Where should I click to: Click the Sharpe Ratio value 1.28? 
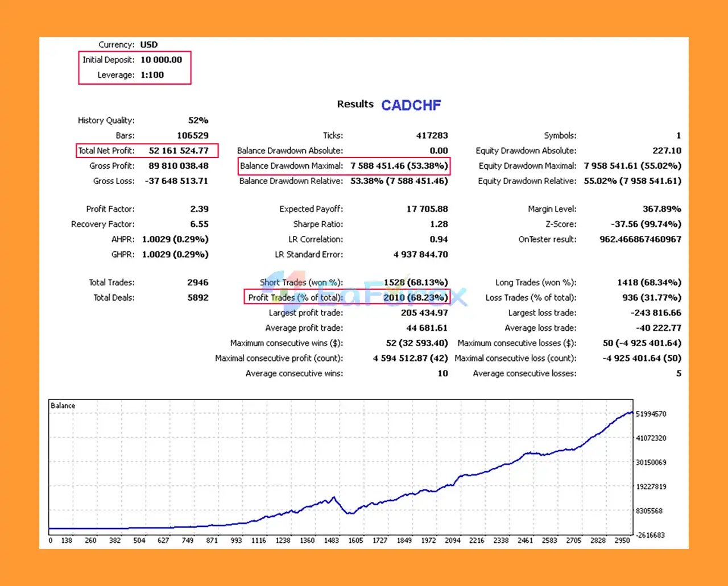(x=439, y=225)
